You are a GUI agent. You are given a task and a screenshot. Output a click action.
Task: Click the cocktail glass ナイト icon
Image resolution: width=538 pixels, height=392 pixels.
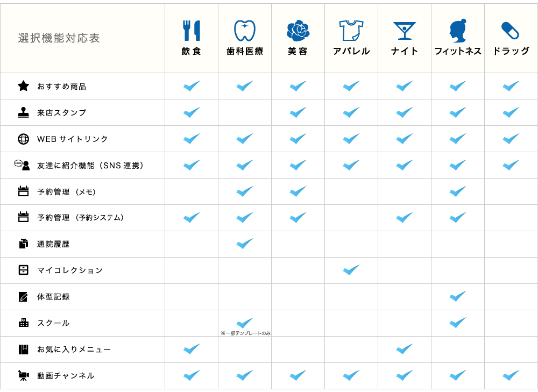(x=404, y=31)
